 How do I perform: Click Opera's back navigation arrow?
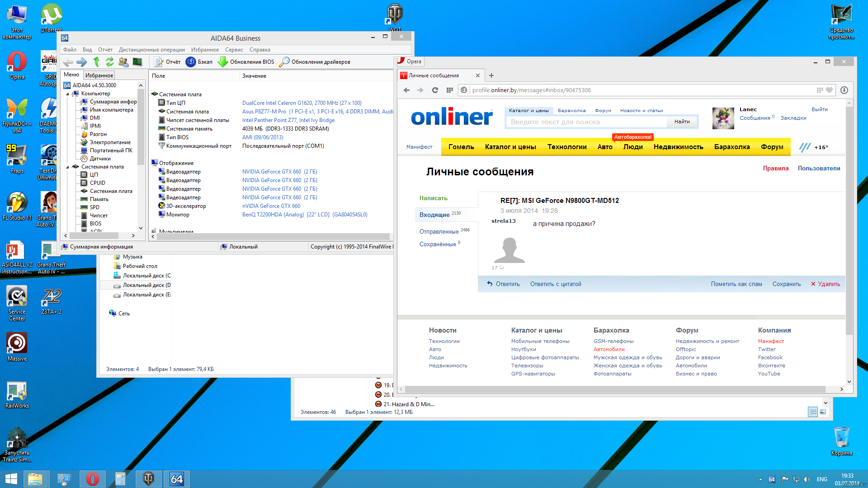click(406, 90)
